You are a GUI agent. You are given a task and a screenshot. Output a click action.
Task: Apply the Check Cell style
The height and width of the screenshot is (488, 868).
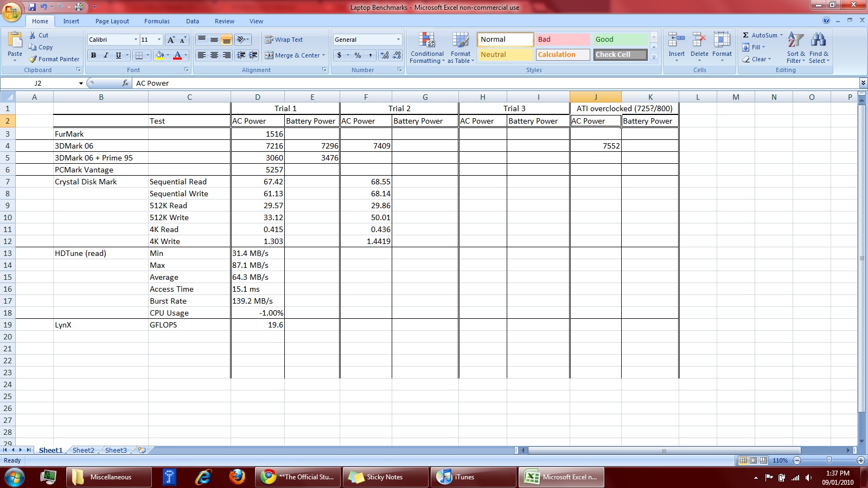pyautogui.click(x=621, y=55)
